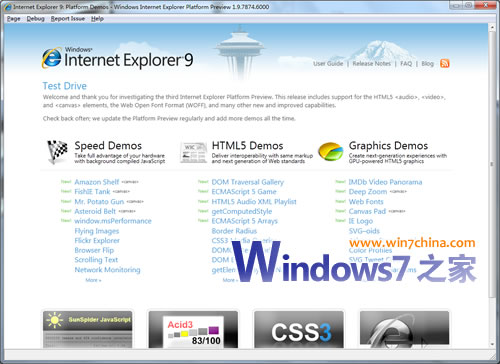The image size is (500, 364).
Task: Open the Browser Flip demo
Action: coord(94,250)
